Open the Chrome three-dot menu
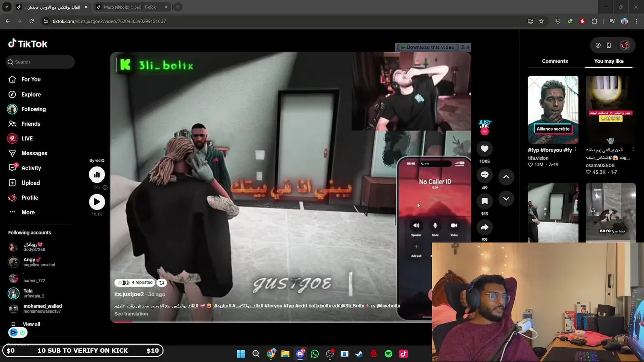The width and height of the screenshot is (644, 362). pos(636,21)
